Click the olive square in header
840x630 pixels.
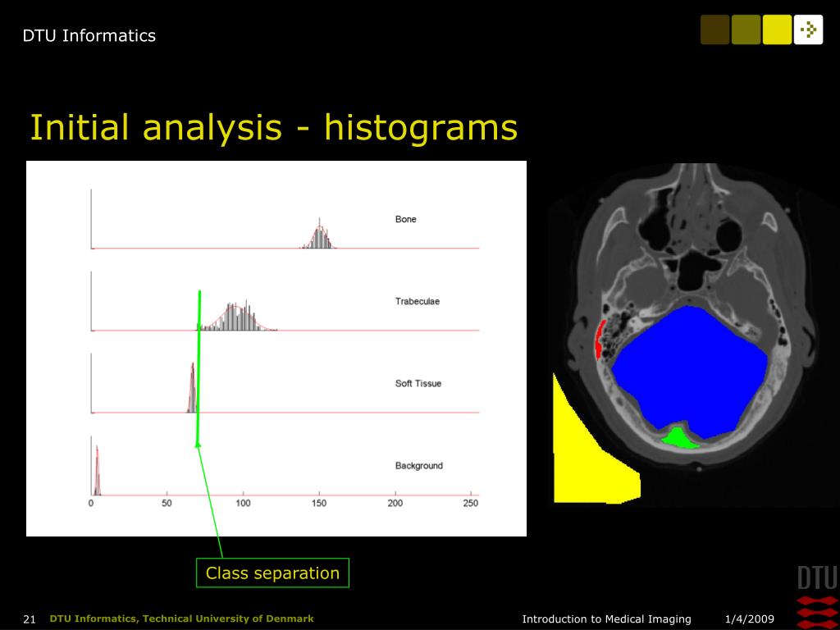(x=746, y=30)
